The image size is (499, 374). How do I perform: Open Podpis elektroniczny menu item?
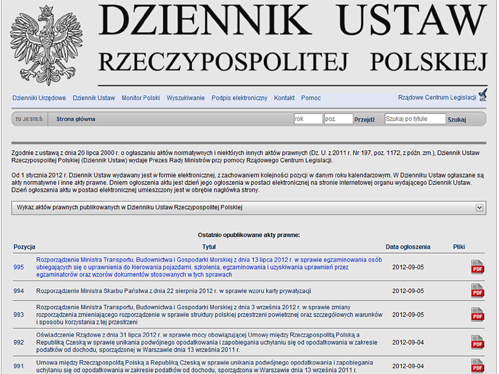pyautogui.click(x=239, y=98)
